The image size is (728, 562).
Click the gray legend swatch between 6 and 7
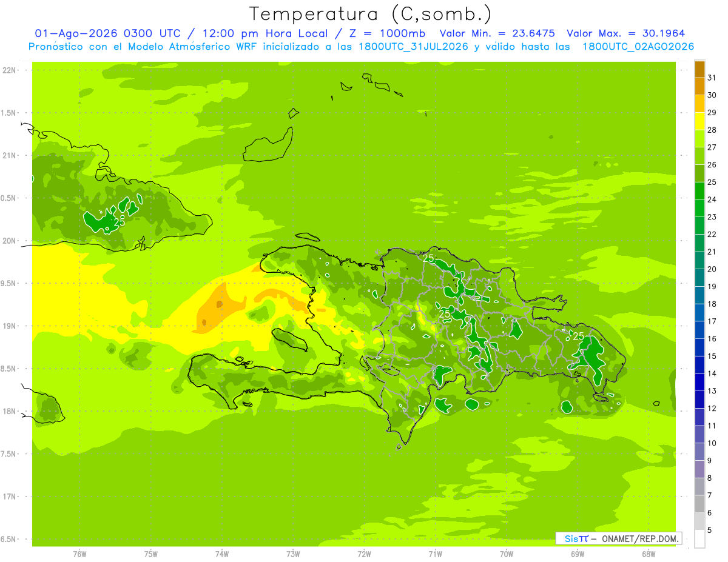coord(699,504)
